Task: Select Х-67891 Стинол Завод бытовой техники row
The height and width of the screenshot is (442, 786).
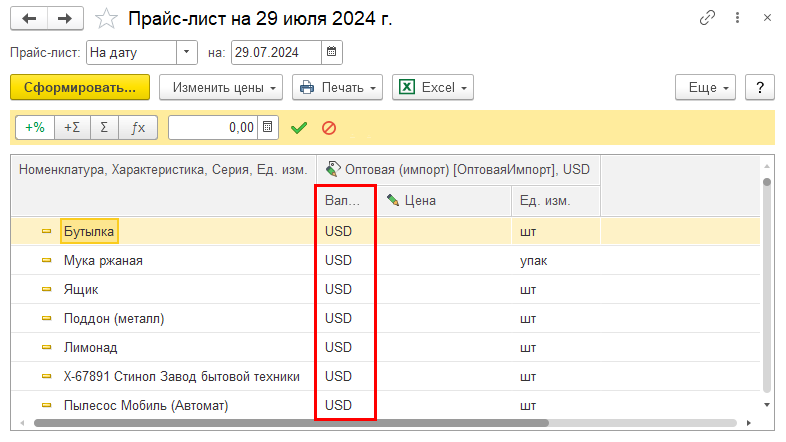Action: (385, 377)
